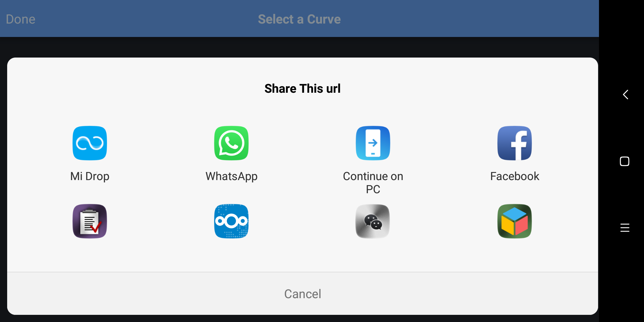644x322 pixels.
Task: Dismiss dialog by tapping dimmed strip below header
Action: pyautogui.click(x=299, y=47)
